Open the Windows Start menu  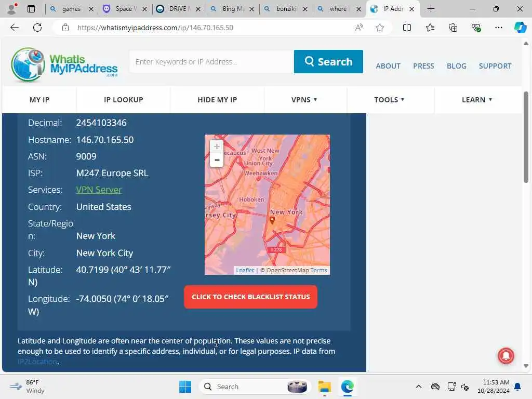(185, 387)
